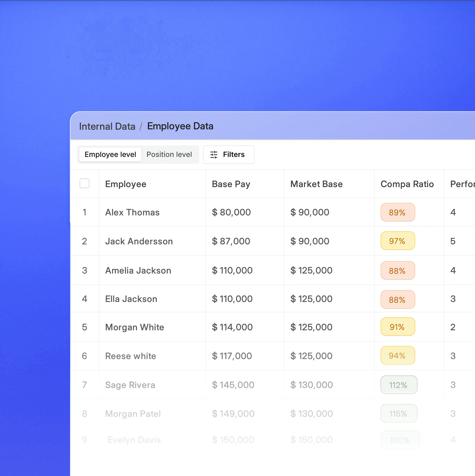Screen dimensions: 475x476
Task: Click Reese white's $ 117,000 base pay
Action: tap(232, 356)
